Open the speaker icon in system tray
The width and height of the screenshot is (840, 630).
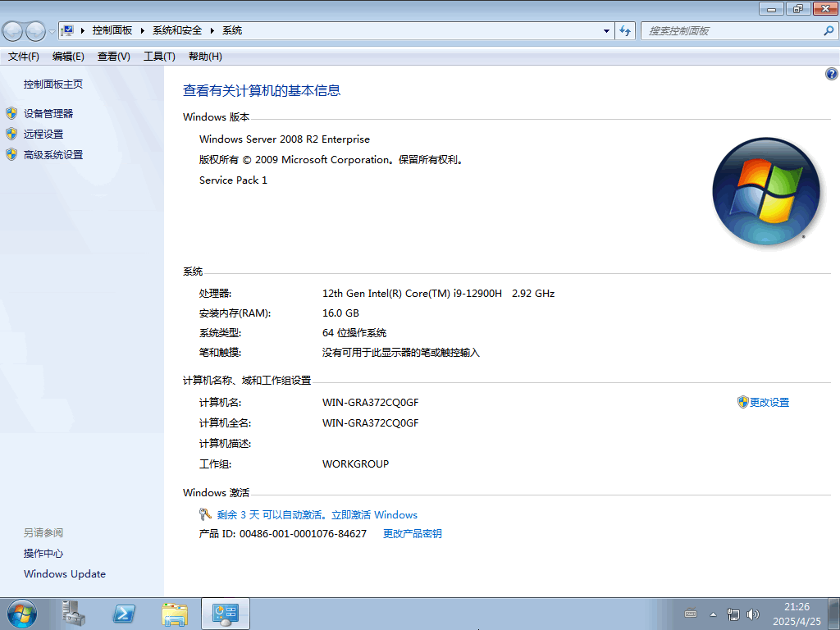752,614
